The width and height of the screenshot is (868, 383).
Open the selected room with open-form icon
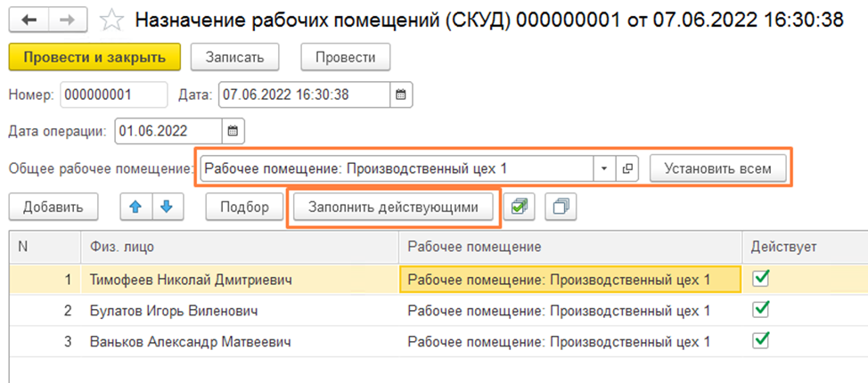[627, 168]
